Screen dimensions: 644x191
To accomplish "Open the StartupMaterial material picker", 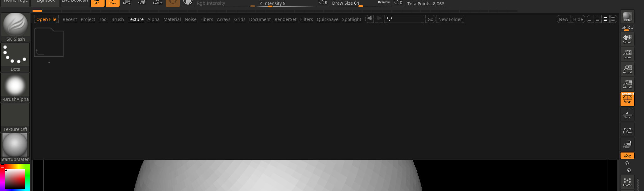I will tap(15, 147).
